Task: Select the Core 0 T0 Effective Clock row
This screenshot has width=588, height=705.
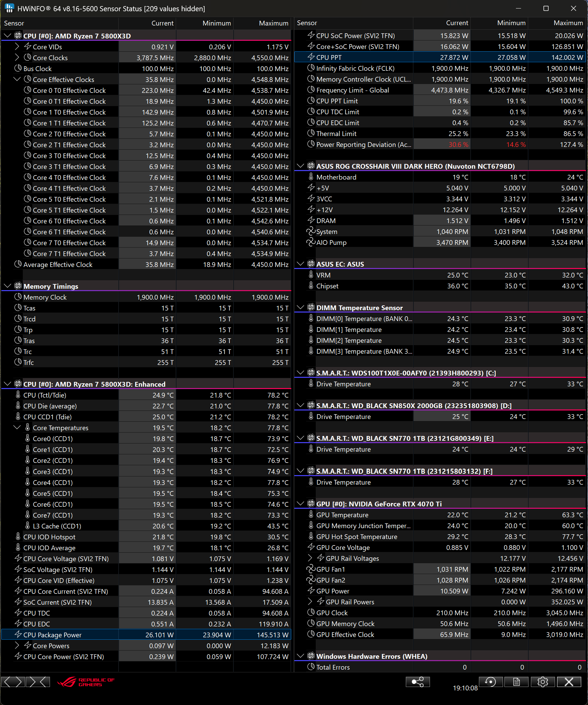Action: click(146, 90)
